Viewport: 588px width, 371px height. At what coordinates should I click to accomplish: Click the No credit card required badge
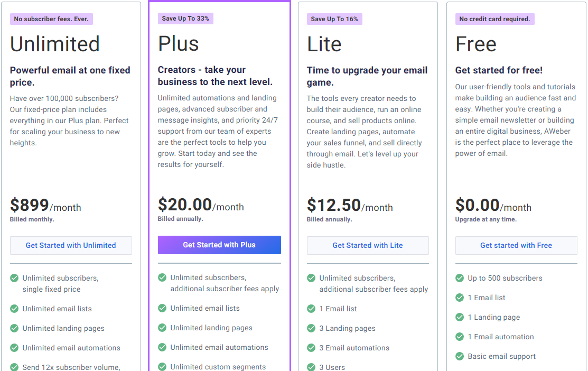coord(494,18)
